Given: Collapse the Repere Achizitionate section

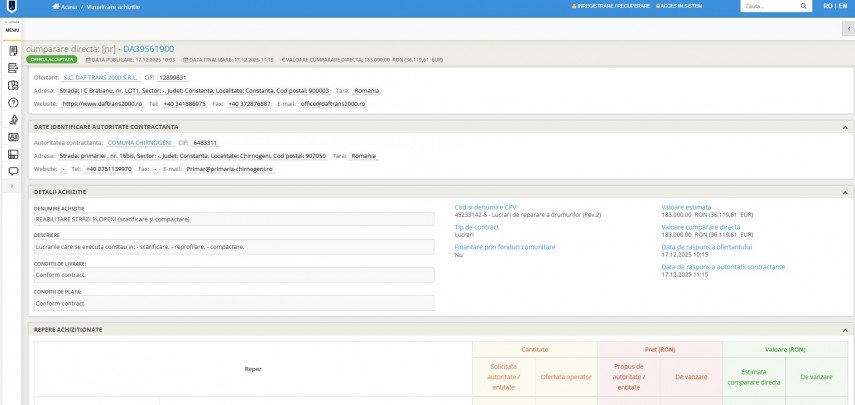Looking at the screenshot, I should coord(845,329).
